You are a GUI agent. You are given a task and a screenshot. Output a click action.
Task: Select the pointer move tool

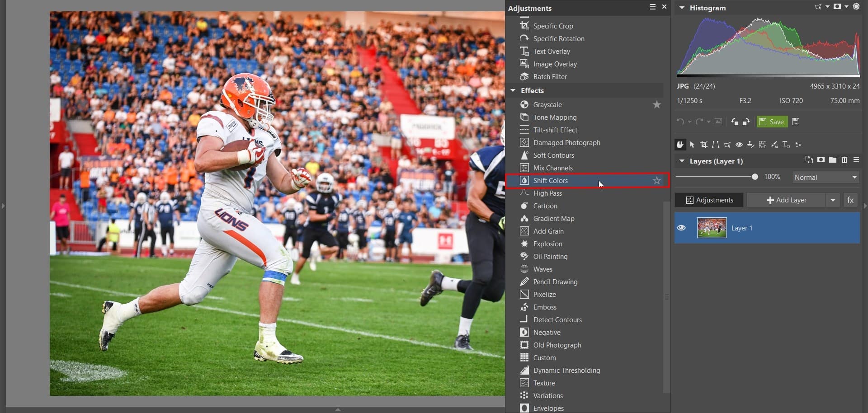coord(692,145)
